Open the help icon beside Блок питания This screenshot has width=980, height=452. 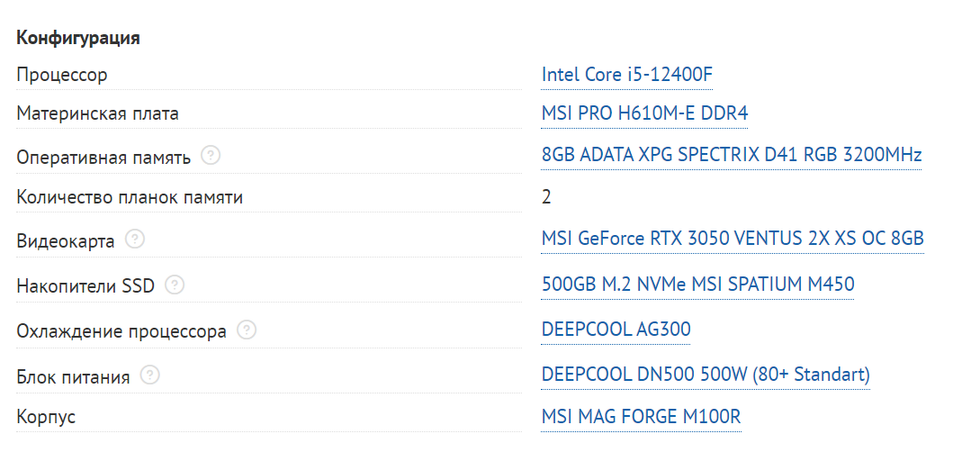click(x=150, y=375)
